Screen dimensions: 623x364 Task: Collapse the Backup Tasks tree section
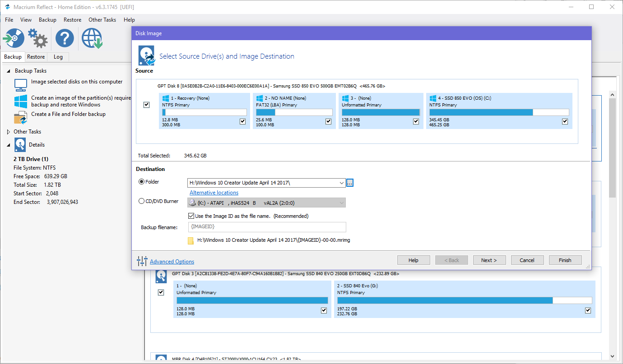tap(9, 71)
